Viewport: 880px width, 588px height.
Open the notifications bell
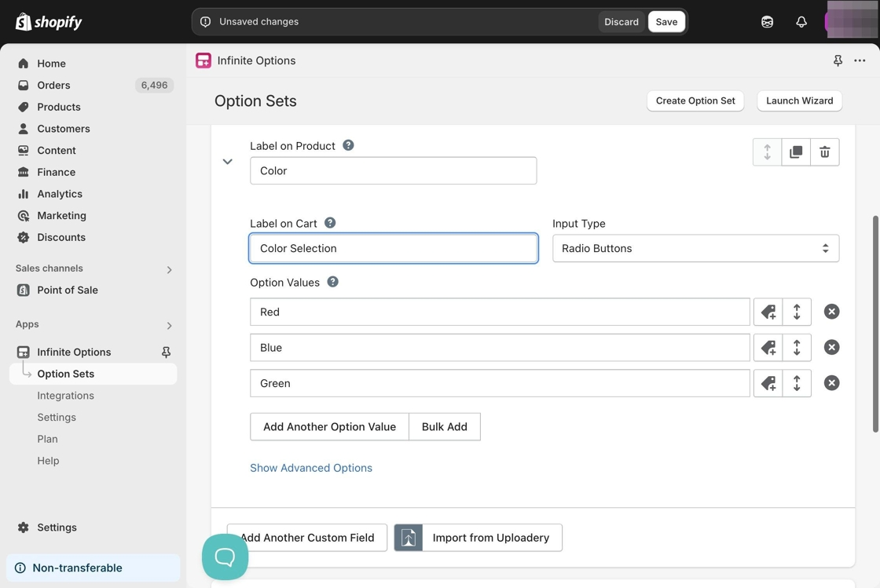pos(801,22)
